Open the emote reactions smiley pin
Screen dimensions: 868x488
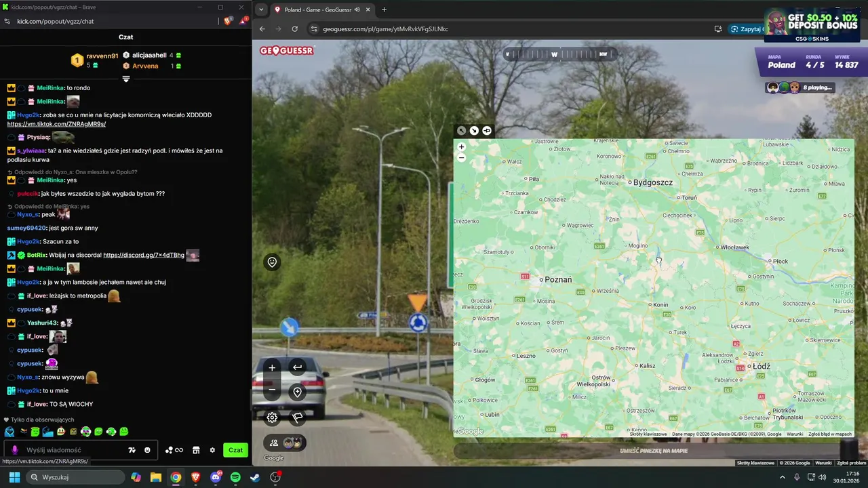[x=272, y=262]
